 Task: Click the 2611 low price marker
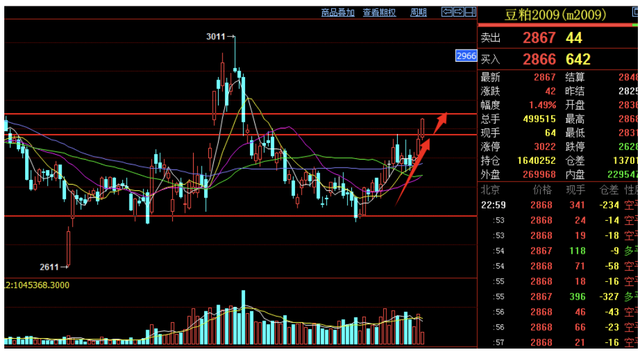tap(50, 267)
